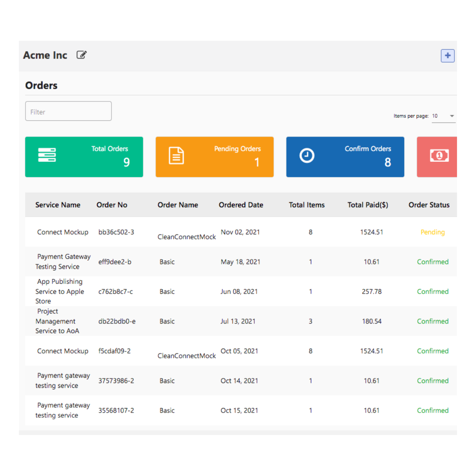Viewport: 476px width, 476px height.
Task: Sort by Total Paid($) column header
Action: point(368,205)
